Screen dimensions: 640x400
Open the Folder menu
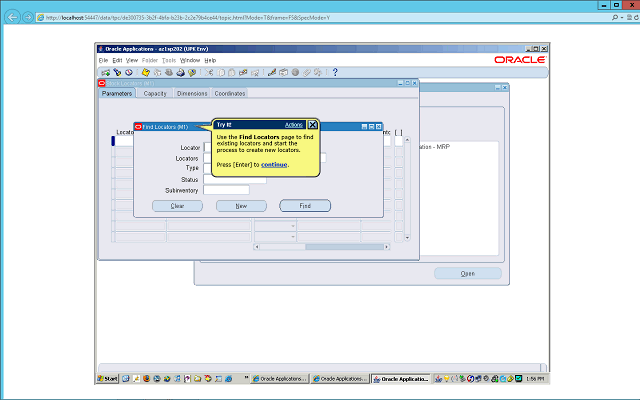coord(150,60)
